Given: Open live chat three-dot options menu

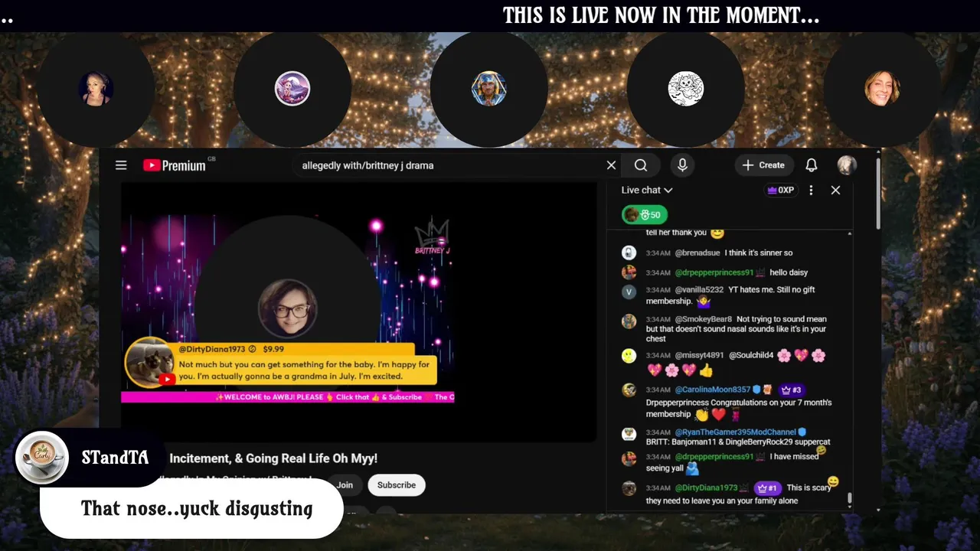Looking at the screenshot, I should click(811, 190).
